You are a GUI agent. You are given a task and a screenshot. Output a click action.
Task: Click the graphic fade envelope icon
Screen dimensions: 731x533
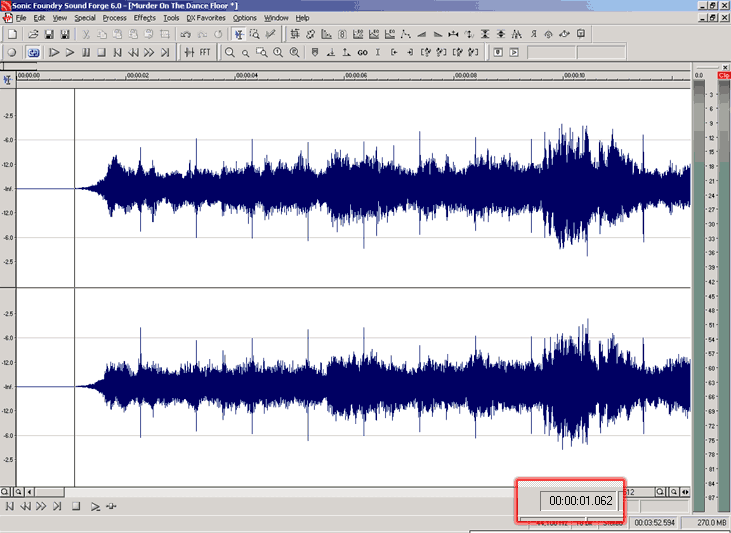point(406,34)
